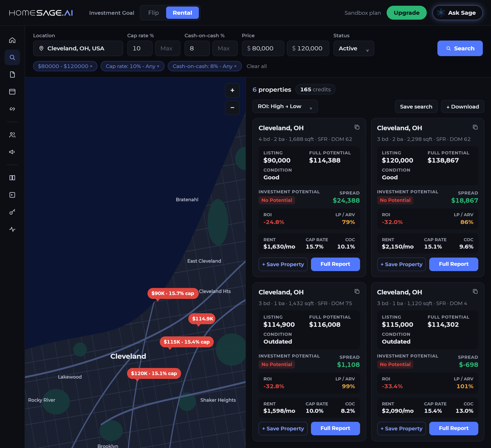Viewport: 491px width, 448px height.
Task: Open the columns layout sidebar icon
Action: (12, 178)
